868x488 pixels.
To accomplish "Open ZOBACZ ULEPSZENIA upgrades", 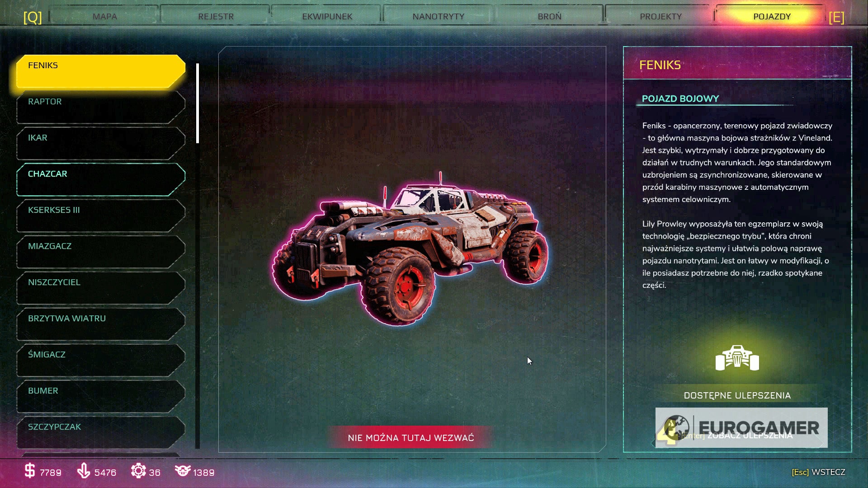I will tap(737, 436).
